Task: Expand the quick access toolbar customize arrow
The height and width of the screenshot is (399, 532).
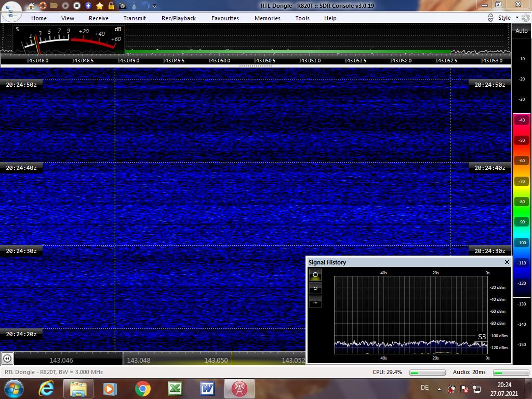Action: point(155,6)
